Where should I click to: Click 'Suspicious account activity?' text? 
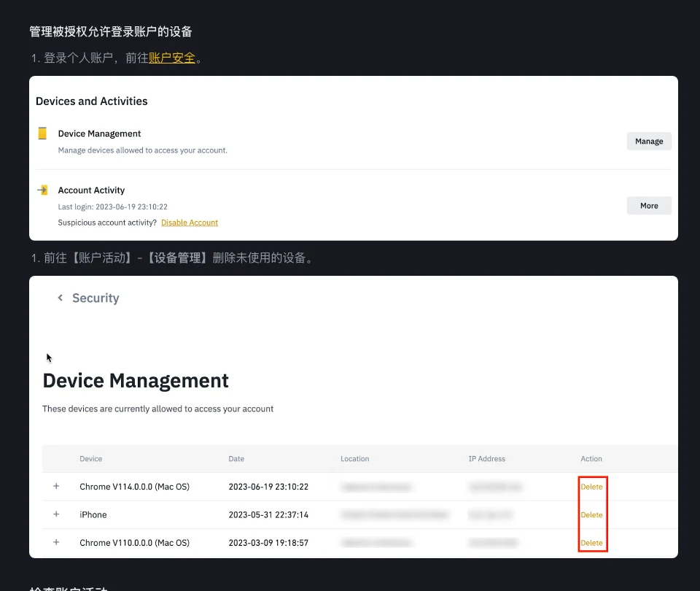(107, 223)
